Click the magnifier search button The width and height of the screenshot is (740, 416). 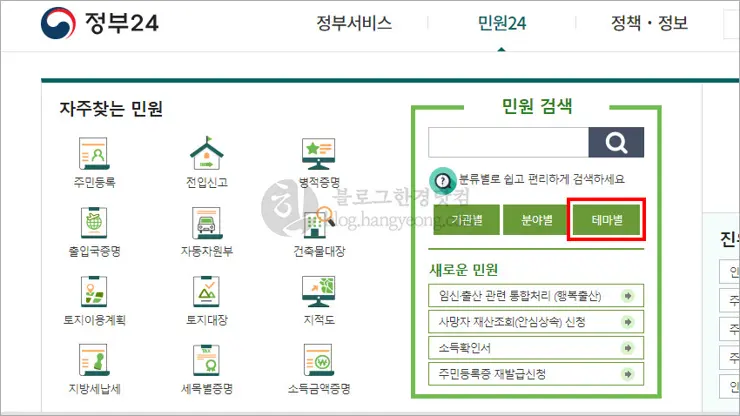(616, 142)
